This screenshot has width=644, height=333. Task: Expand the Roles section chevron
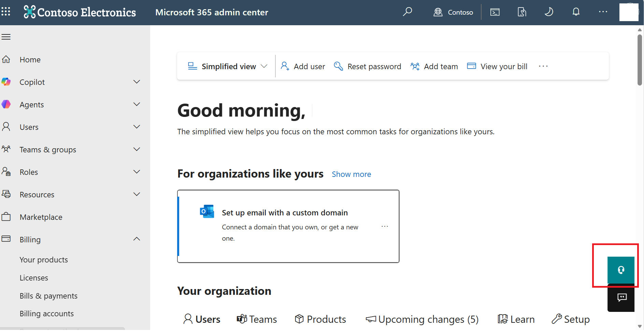[x=137, y=172]
